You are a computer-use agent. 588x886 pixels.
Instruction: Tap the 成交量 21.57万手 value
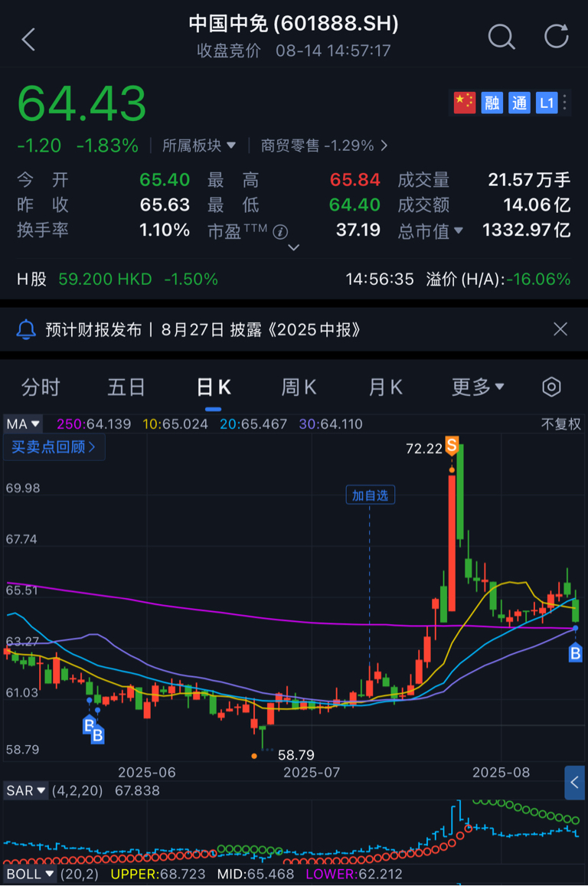(529, 180)
